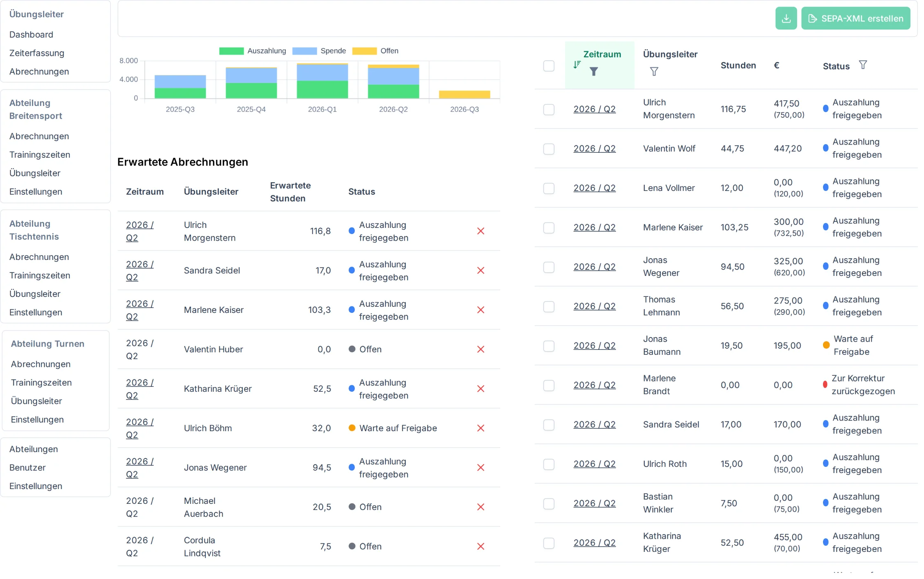Open Trainingszeiten under Abteilung Breitensport
Image resolution: width=924 pixels, height=579 pixels.
40,155
